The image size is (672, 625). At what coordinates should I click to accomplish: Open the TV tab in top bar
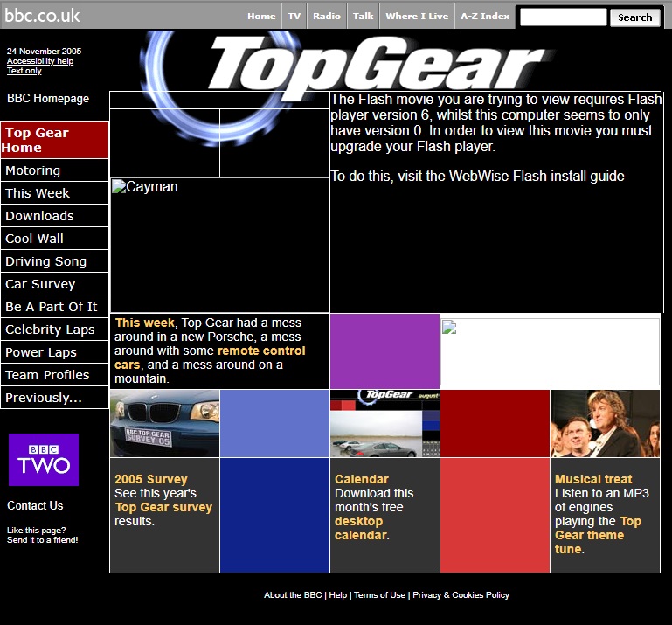(x=294, y=16)
